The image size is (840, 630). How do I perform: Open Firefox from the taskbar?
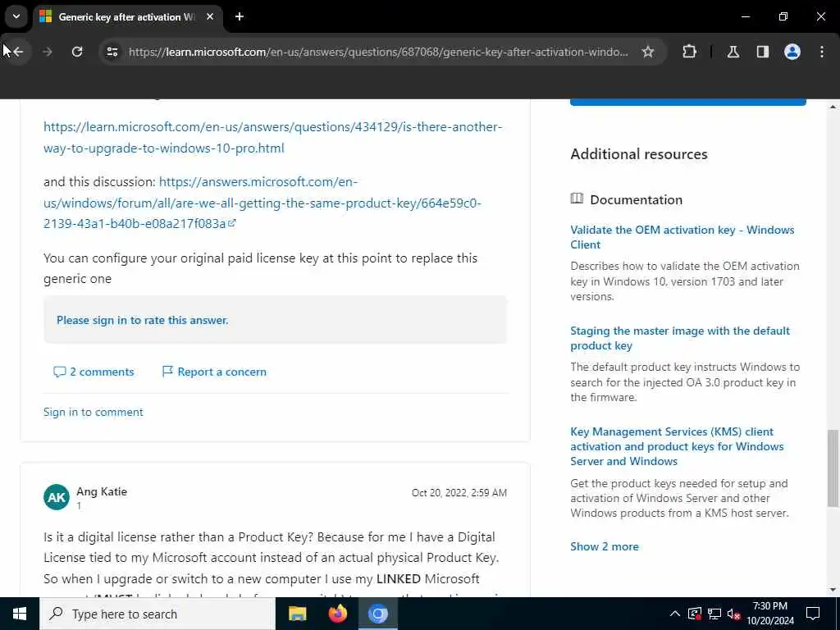(x=337, y=614)
